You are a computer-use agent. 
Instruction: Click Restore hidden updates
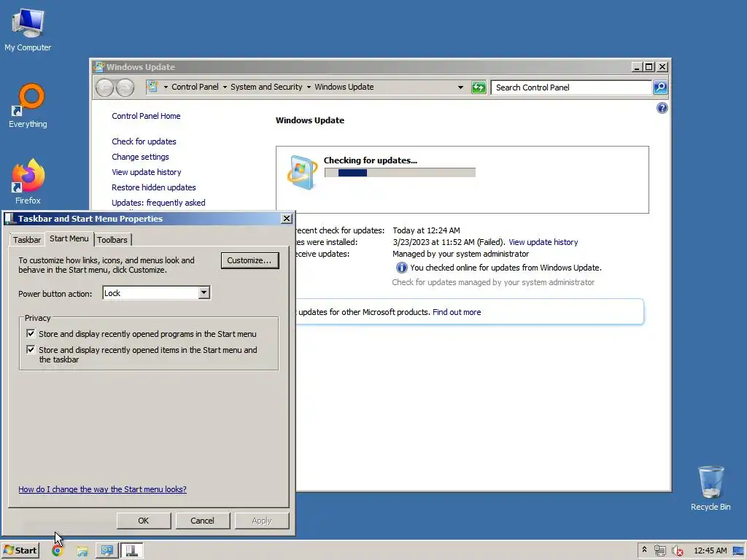coord(154,187)
